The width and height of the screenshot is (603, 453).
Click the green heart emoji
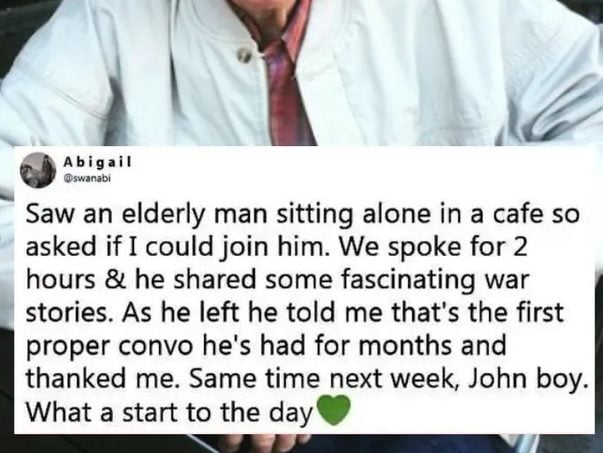click(333, 411)
